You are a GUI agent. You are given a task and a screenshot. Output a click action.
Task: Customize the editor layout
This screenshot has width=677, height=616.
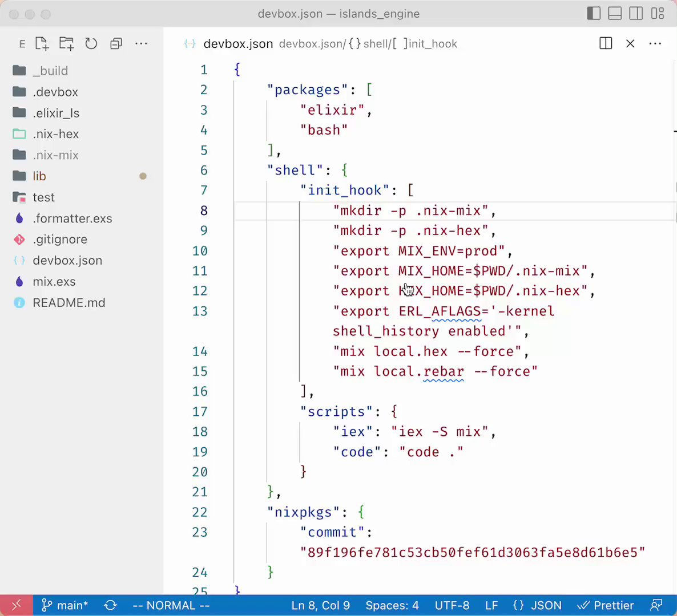click(658, 13)
